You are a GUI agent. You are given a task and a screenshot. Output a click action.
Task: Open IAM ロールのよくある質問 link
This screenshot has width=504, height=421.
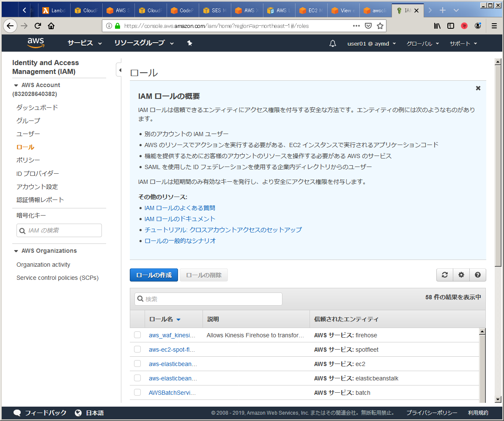click(180, 208)
